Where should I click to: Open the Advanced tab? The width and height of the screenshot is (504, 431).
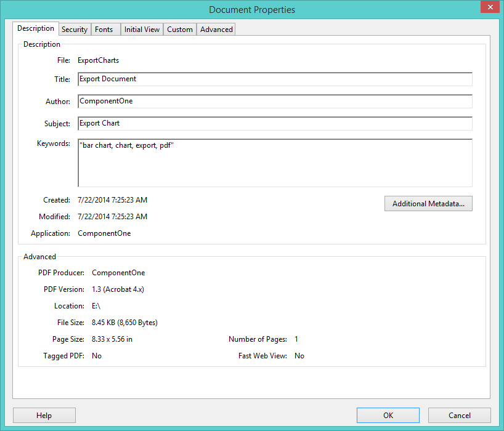click(216, 29)
